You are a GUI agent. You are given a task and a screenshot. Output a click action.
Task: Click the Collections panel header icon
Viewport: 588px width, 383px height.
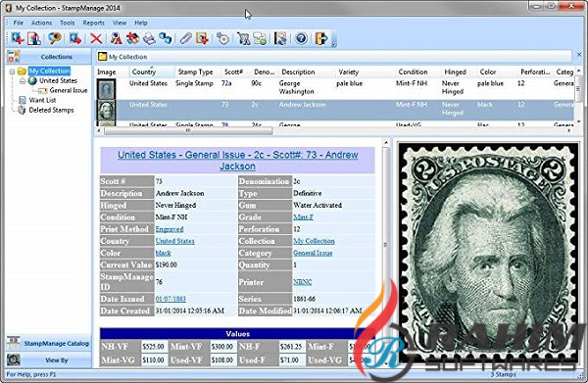[x=14, y=57]
